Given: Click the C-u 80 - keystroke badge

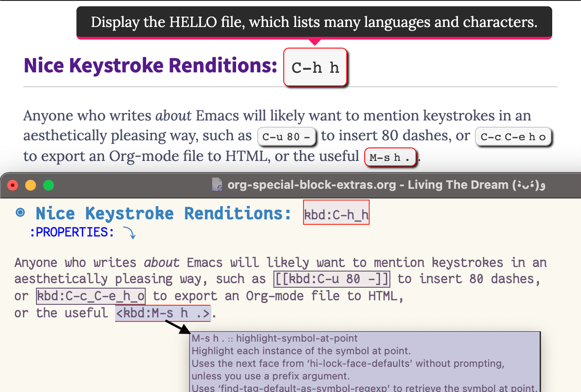Looking at the screenshot, I should pyautogui.click(x=287, y=137).
